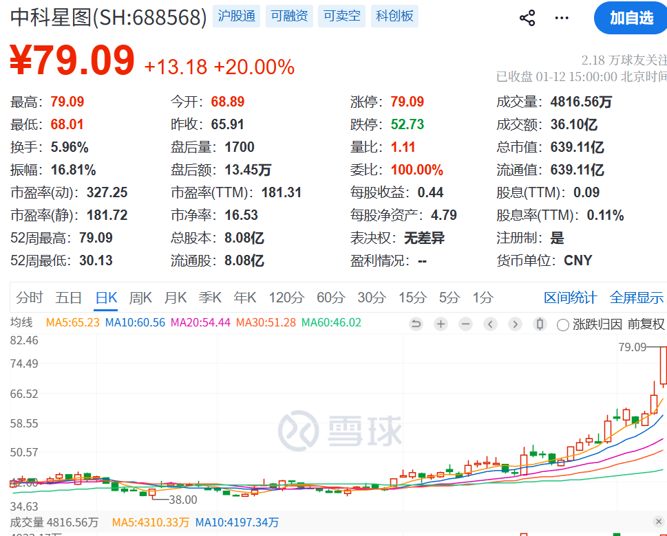
Task: Click the 沪股通 tag
Action: 236,17
